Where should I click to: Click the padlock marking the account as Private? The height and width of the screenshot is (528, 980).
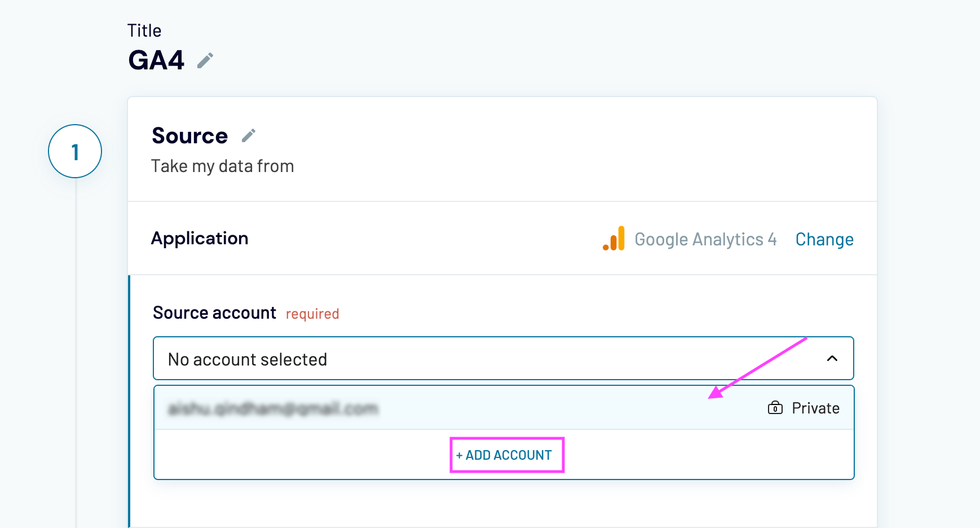click(x=775, y=407)
